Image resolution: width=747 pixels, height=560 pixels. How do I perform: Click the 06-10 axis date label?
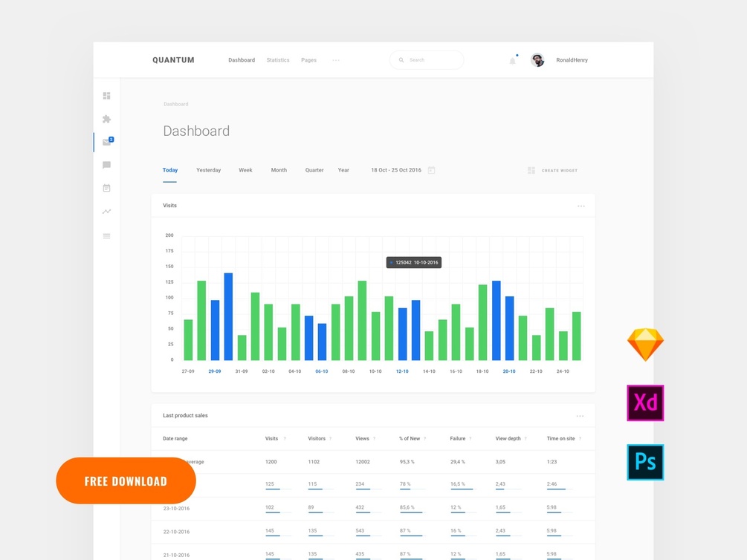pos(322,371)
